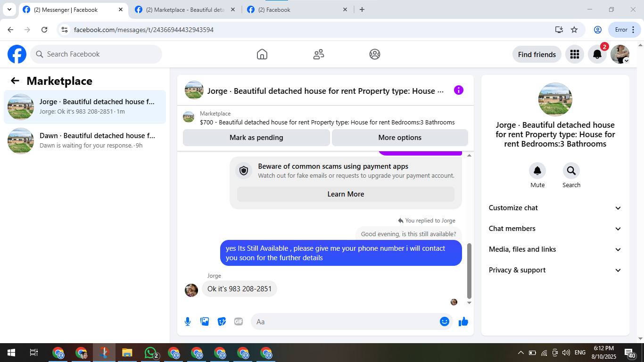Screen dimensions: 644x362
Task: Click Find friends button
Action: coord(537,54)
